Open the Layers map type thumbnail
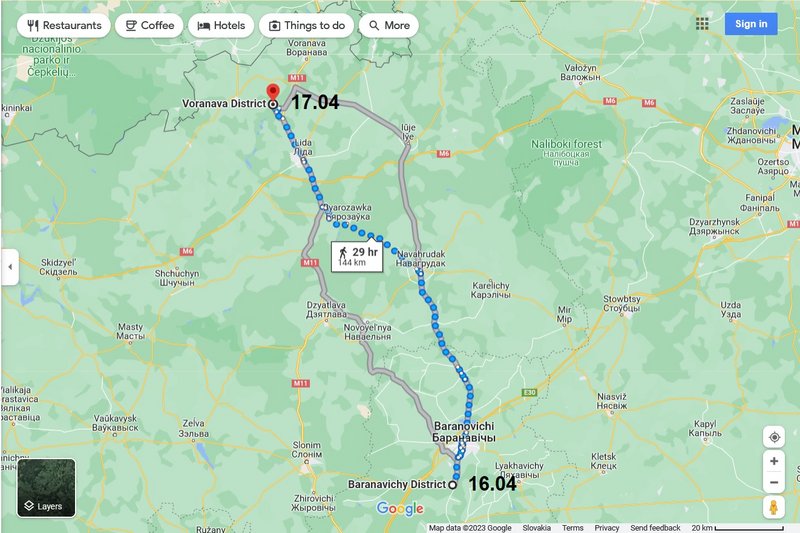 click(x=46, y=488)
